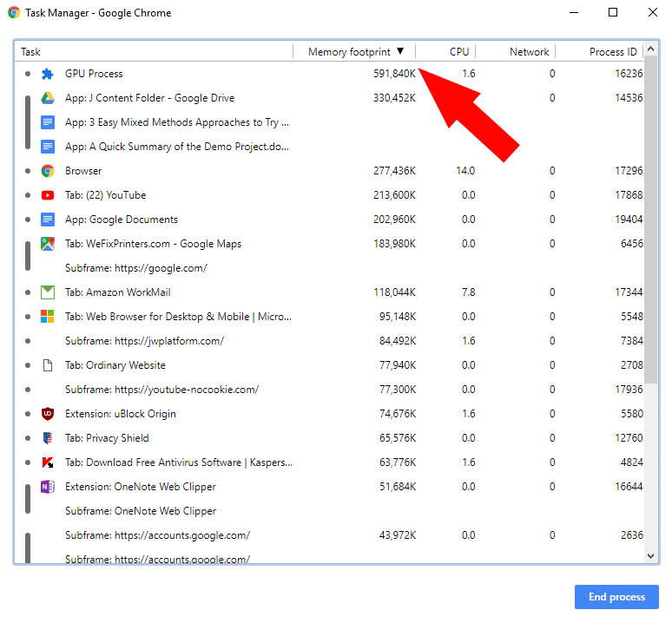Click the Kaspersky icon in the task list
Viewport: 672px width, 623px height.
point(47,462)
